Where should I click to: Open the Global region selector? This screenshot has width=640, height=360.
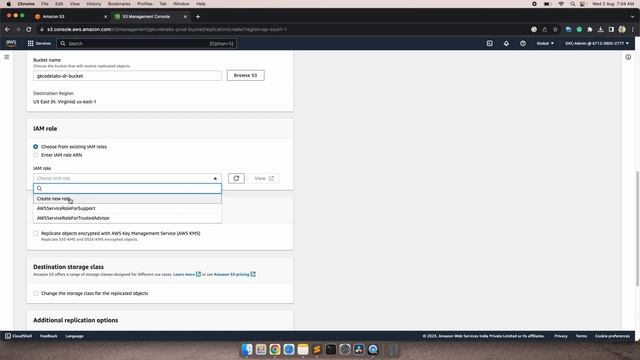click(x=545, y=43)
